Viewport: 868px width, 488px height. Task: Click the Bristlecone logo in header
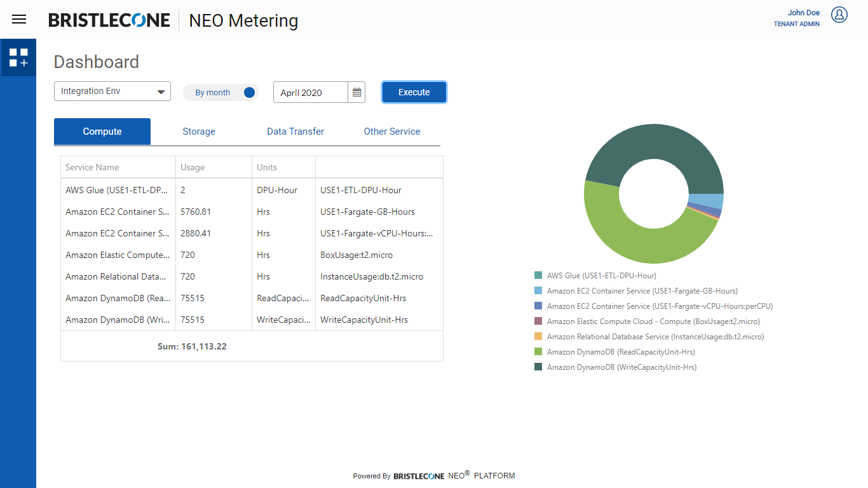click(x=109, y=20)
